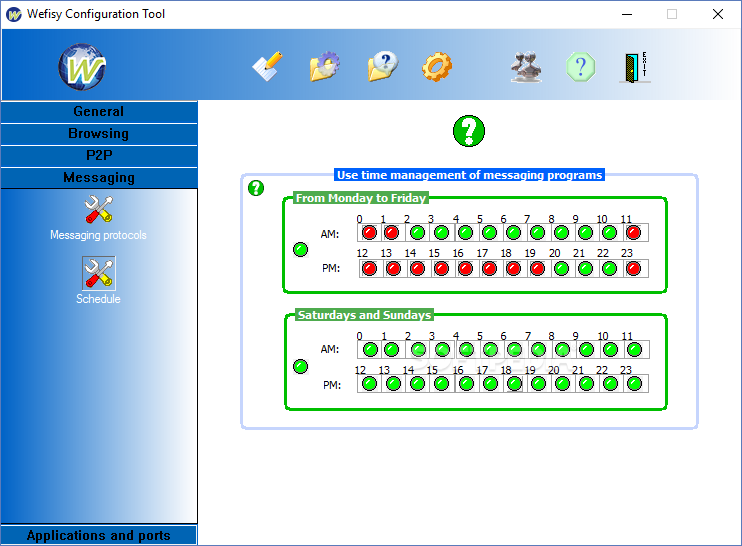Click the From Monday to Friday label

click(x=361, y=198)
